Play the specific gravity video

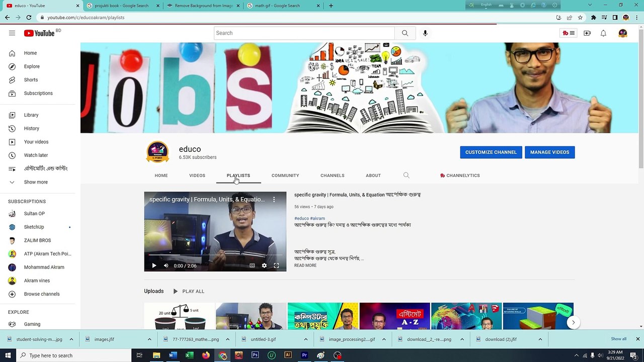tap(154, 265)
